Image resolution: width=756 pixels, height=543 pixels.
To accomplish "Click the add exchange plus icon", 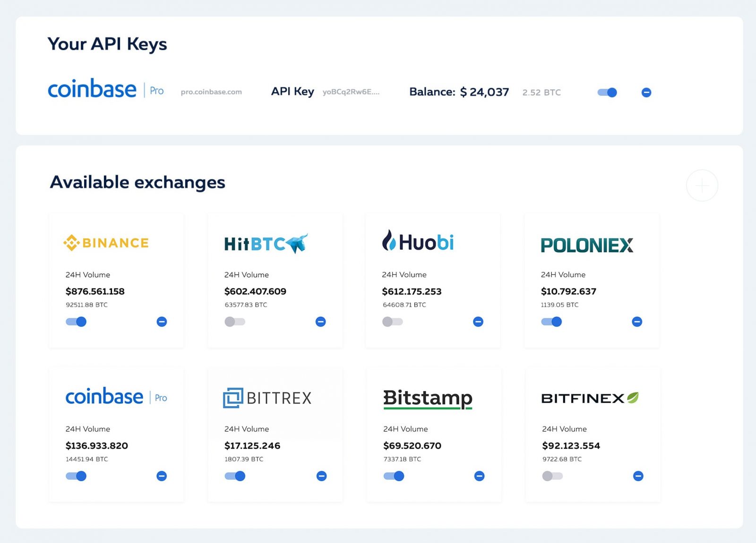I will 702,186.
